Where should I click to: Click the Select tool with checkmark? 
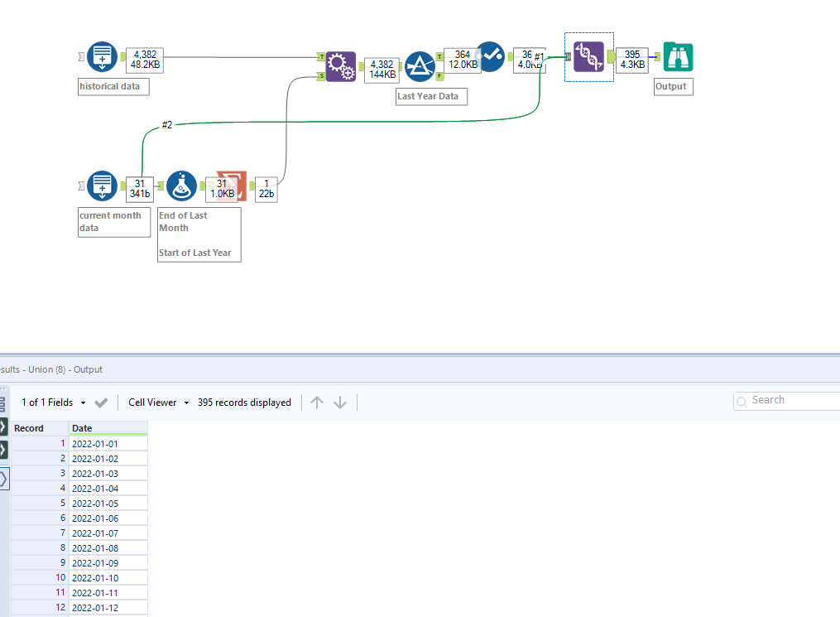(490, 56)
